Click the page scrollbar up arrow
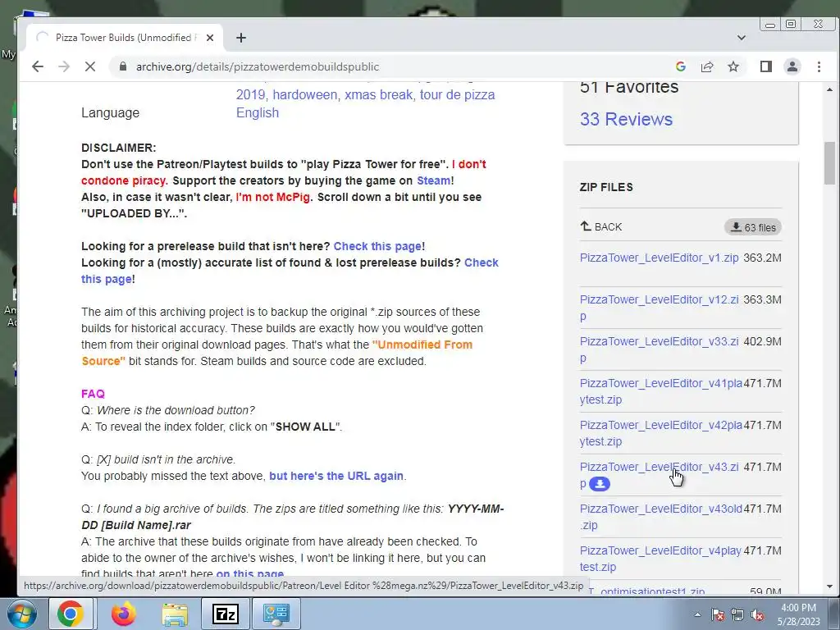Screen dimensions: 840x630 pyautogui.click(x=829, y=89)
